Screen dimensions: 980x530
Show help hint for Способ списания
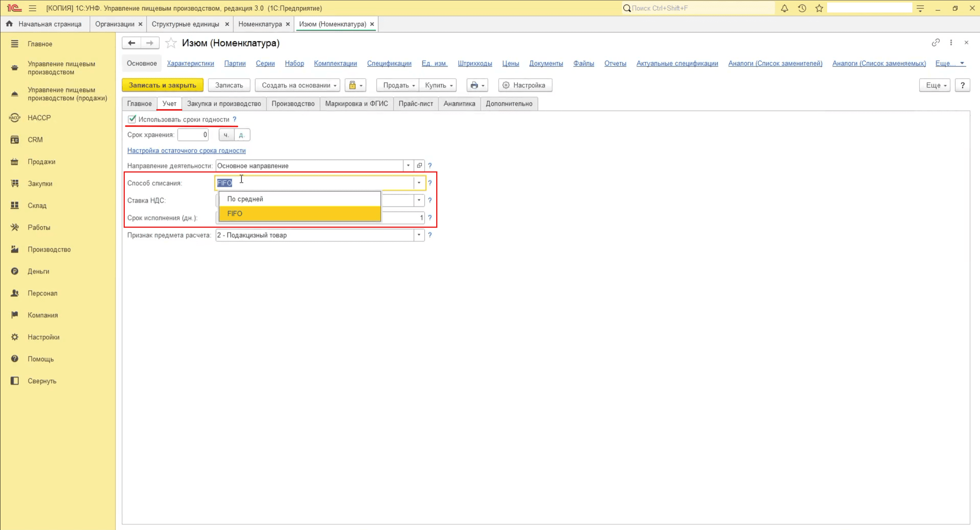click(x=430, y=183)
